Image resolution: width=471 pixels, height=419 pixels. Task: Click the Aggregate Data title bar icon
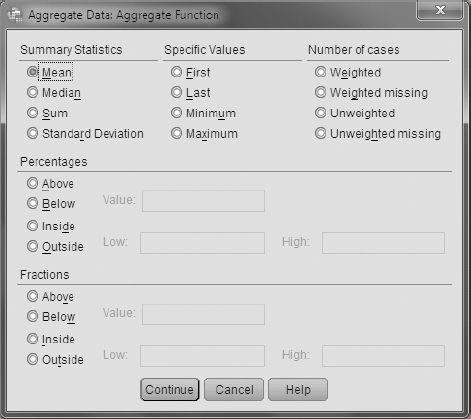click(x=15, y=15)
